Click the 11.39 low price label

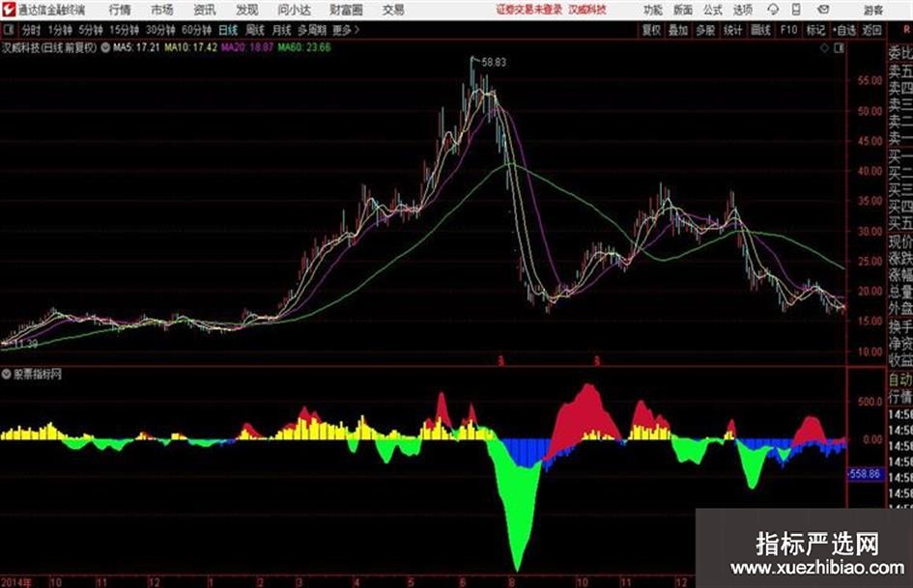(x=26, y=344)
